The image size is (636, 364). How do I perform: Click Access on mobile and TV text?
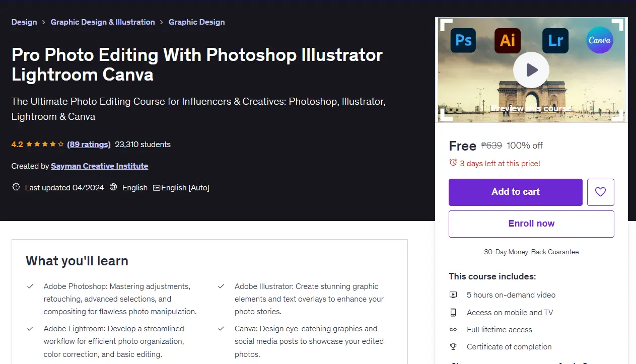[510, 313]
